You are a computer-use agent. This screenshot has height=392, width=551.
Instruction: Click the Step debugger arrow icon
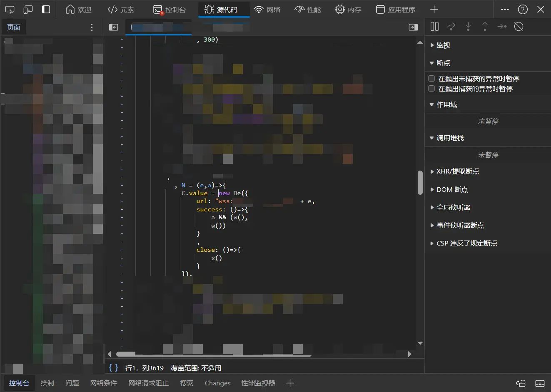pos(502,27)
